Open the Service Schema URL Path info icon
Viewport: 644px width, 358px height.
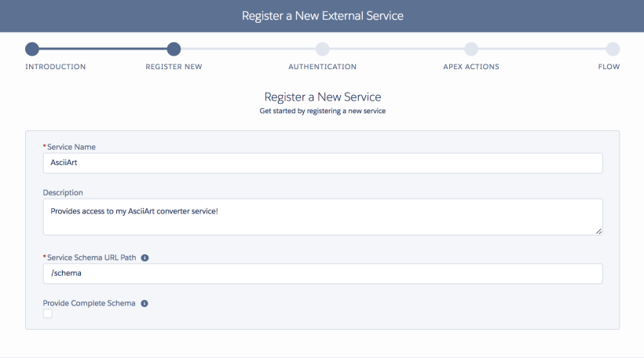click(x=145, y=258)
